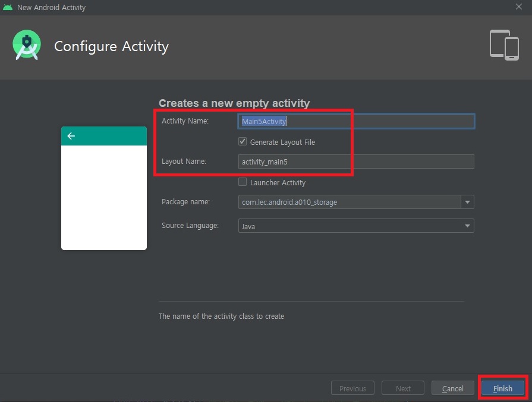
Task: Click the back arrow in activity preview
Action: [x=71, y=136]
